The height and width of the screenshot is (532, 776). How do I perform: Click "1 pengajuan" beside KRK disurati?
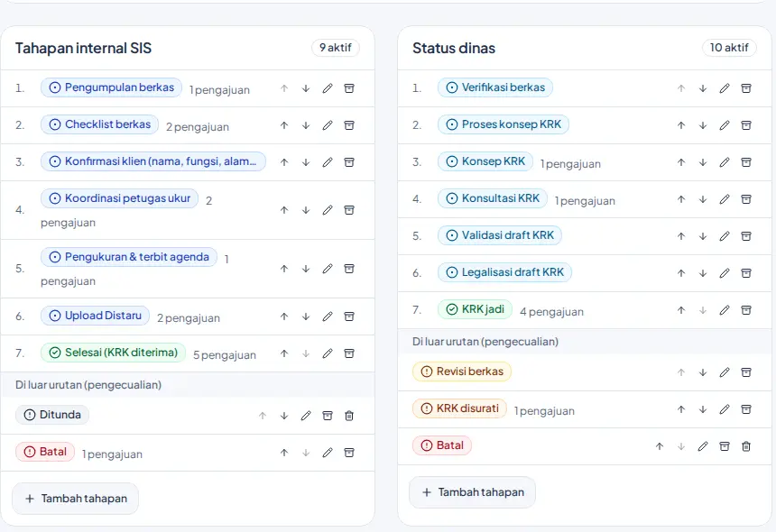(x=544, y=411)
